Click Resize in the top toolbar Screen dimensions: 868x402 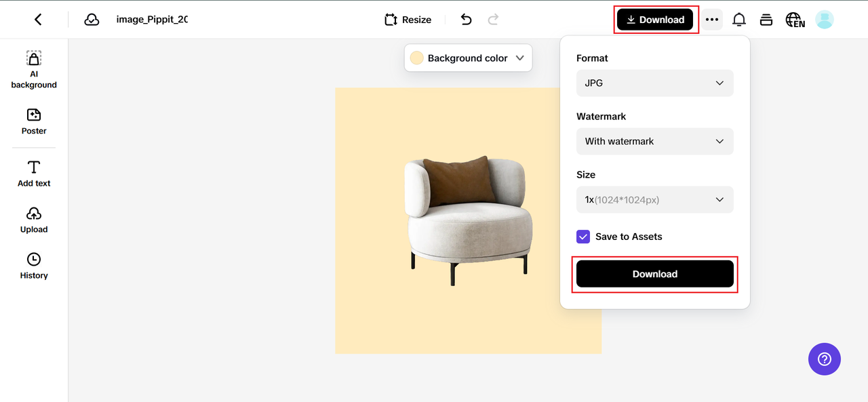(x=408, y=20)
